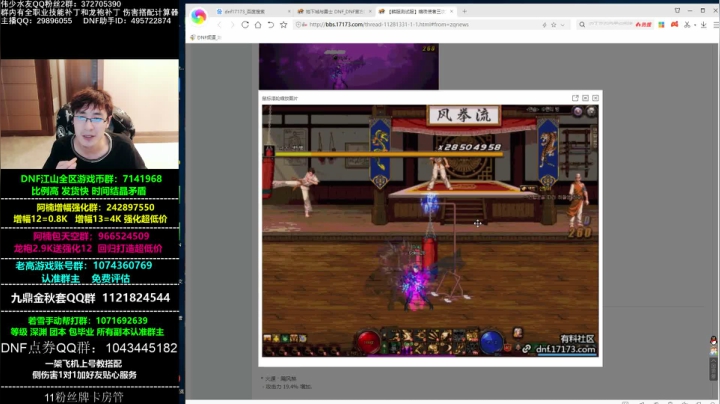The height and width of the screenshot is (404, 720).
Task: Open the DNF bookmark in the bookmarks bar
Action: 206,37
